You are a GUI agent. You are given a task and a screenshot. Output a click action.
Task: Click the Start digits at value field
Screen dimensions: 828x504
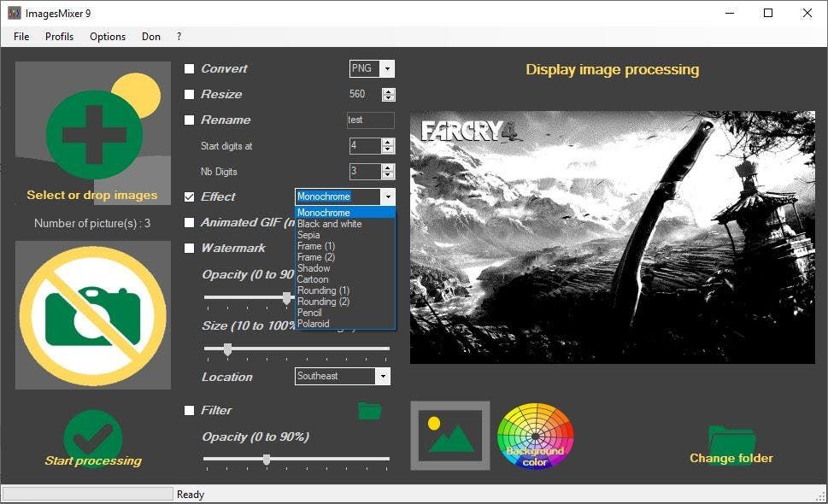pos(366,146)
